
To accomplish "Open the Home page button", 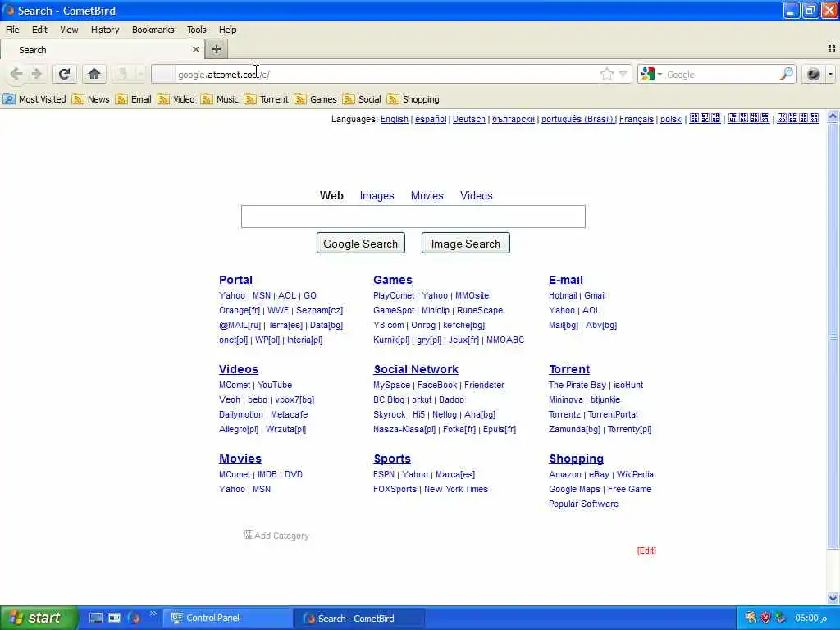I will [94, 74].
